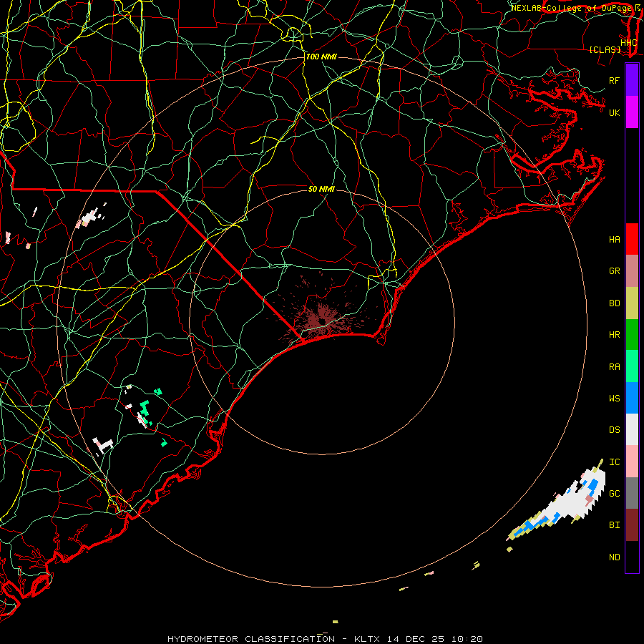Click the 50 NMI range ring label

[321, 189]
